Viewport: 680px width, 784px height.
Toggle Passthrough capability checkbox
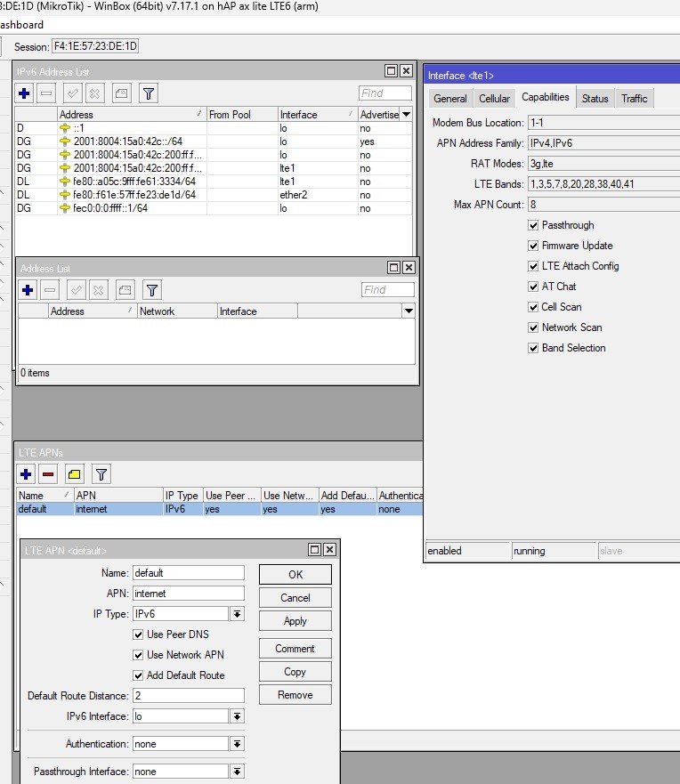pos(533,225)
